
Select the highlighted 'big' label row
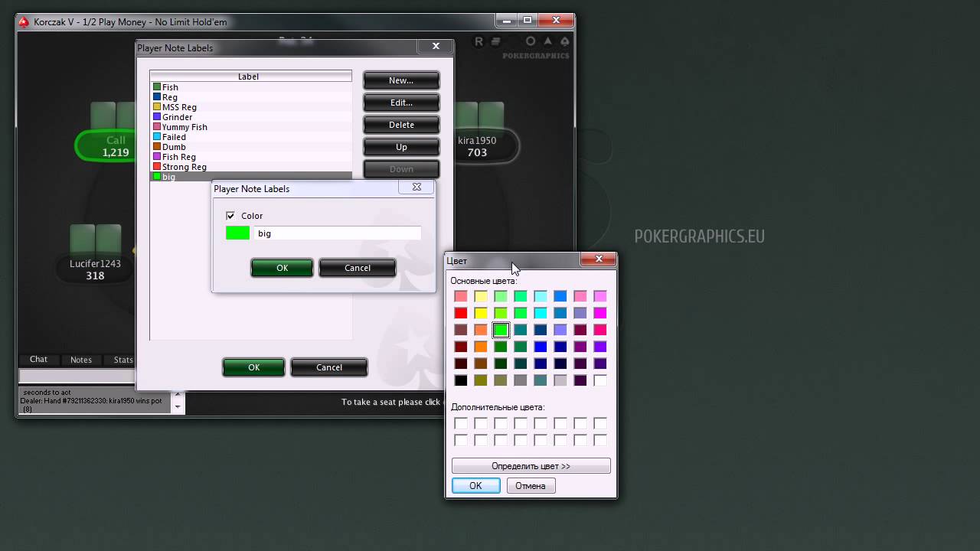click(250, 177)
